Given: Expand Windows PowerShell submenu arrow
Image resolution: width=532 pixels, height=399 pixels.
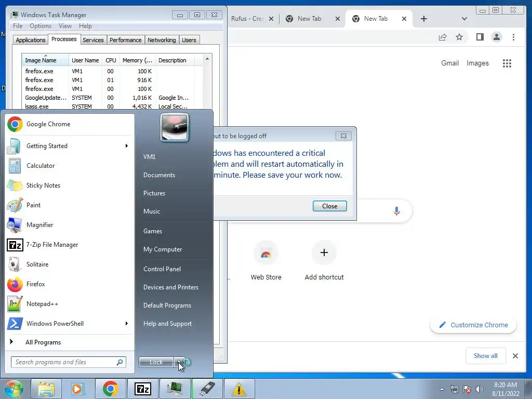Looking at the screenshot, I should pyautogui.click(x=127, y=323).
